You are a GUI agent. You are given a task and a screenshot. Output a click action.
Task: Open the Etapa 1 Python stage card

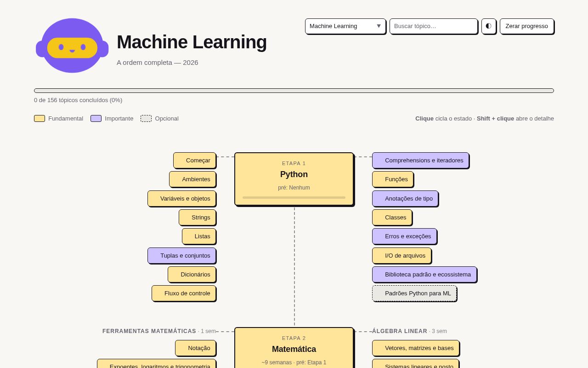click(294, 179)
